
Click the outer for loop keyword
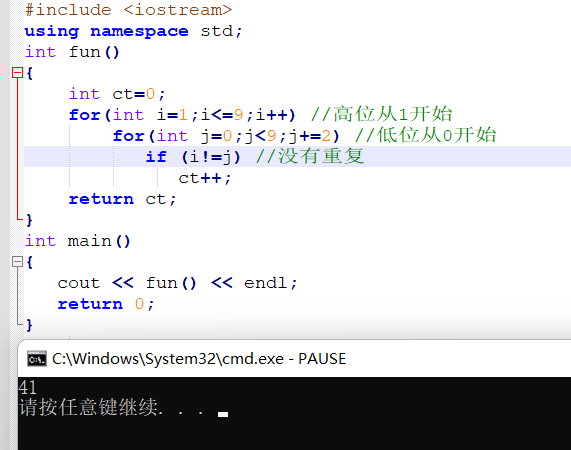pos(84,115)
